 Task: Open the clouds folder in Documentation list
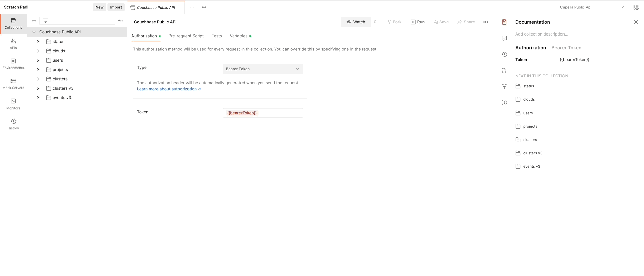[x=525, y=99]
